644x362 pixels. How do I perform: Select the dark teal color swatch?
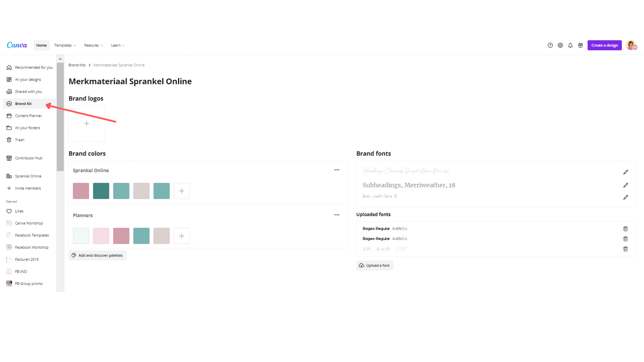click(101, 191)
